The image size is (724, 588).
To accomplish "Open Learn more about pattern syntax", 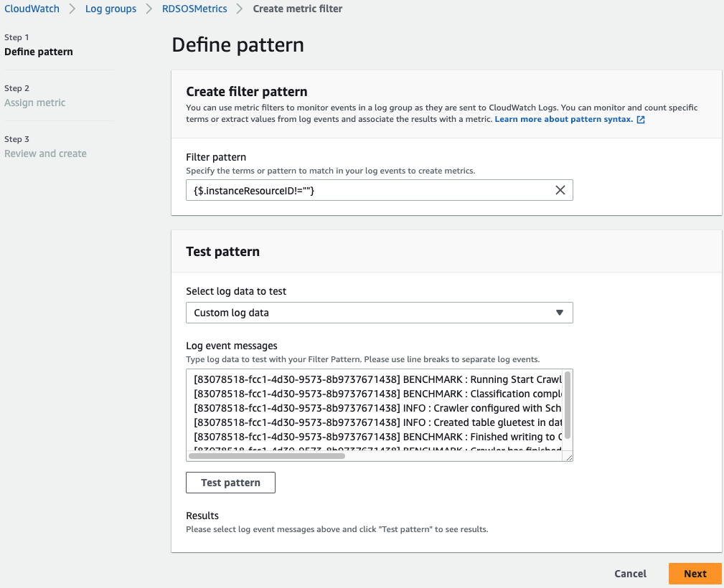I will 564,119.
